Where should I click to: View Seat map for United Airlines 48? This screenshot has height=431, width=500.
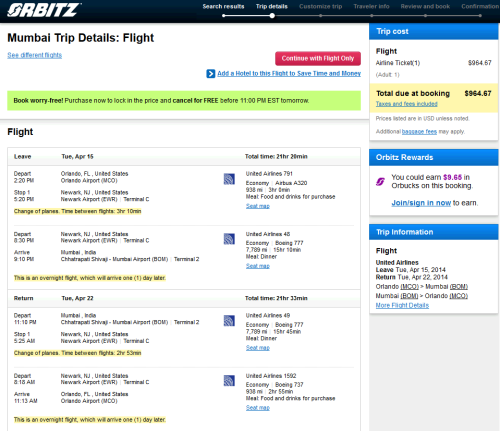point(258,266)
